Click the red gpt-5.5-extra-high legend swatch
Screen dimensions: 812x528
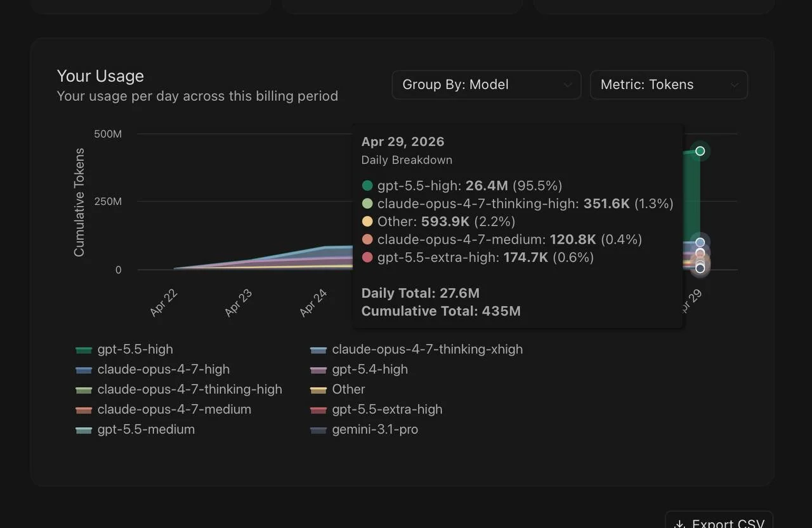(x=318, y=410)
